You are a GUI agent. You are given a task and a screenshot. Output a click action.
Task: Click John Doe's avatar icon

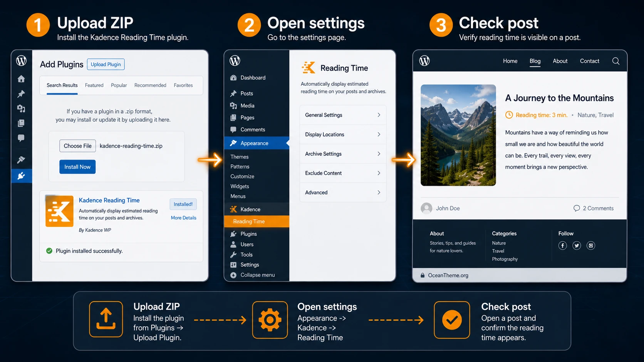[426, 208]
